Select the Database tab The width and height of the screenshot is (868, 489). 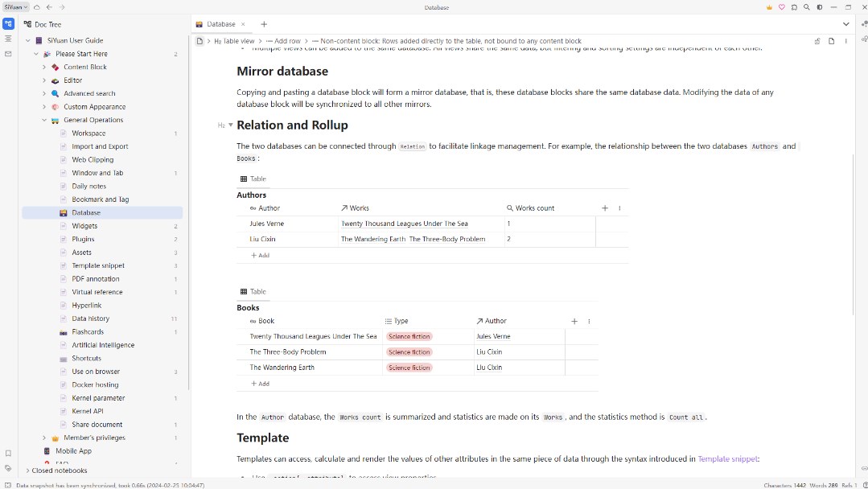(221, 24)
